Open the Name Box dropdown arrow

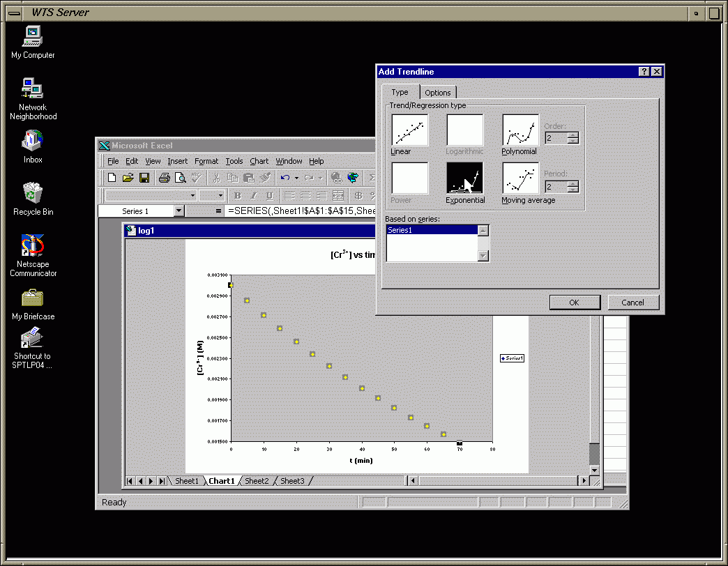pos(179,211)
